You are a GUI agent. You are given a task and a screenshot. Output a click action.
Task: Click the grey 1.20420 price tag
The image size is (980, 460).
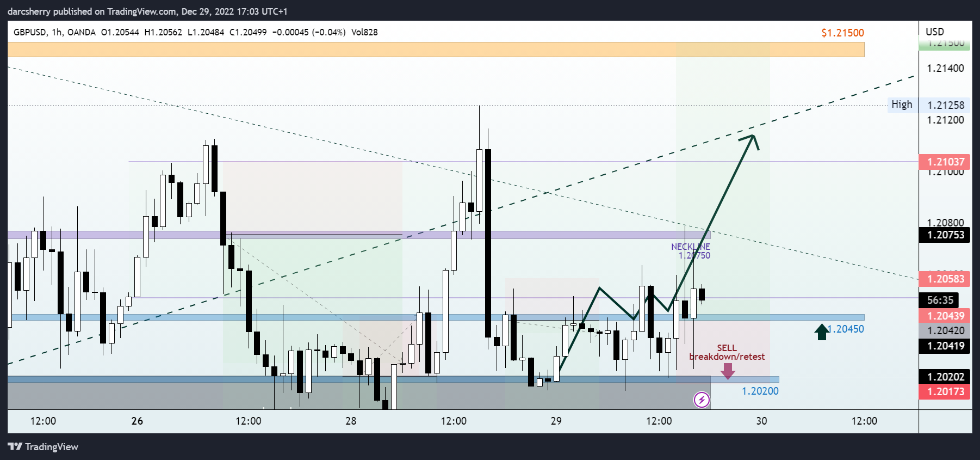(945, 330)
